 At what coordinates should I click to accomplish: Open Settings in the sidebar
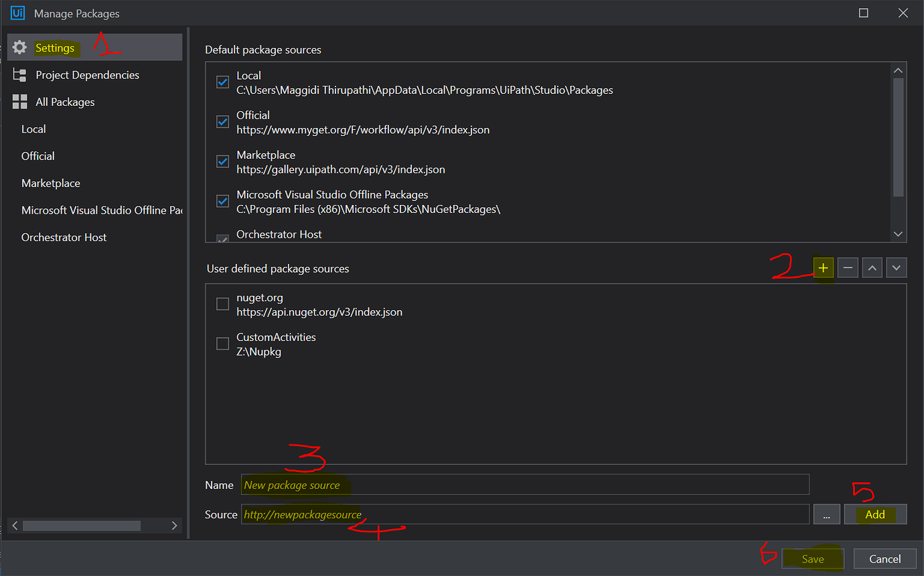[x=95, y=48]
